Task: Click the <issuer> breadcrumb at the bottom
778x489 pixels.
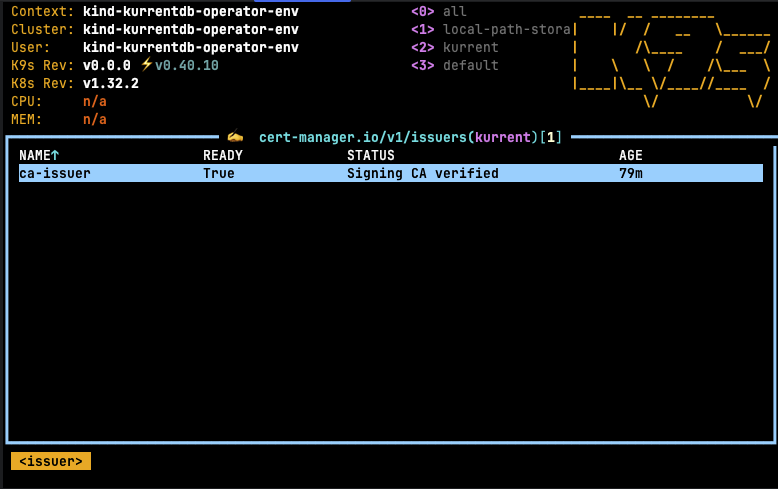Action: tap(51, 461)
